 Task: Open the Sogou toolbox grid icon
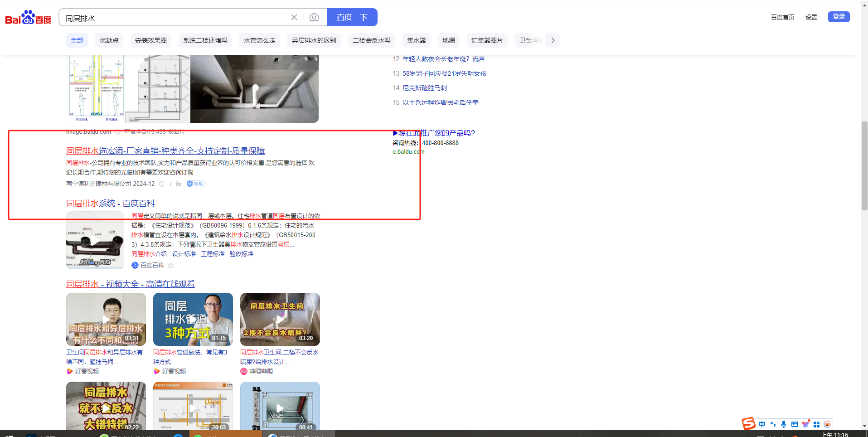[816, 424]
